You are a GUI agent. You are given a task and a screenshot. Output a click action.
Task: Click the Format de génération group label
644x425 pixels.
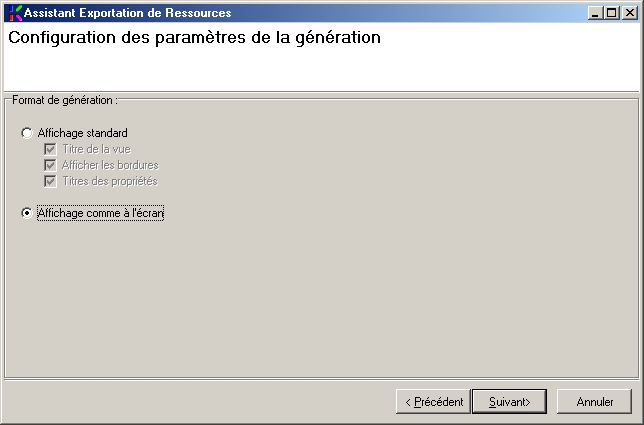pyautogui.click(x=64, y=100)
